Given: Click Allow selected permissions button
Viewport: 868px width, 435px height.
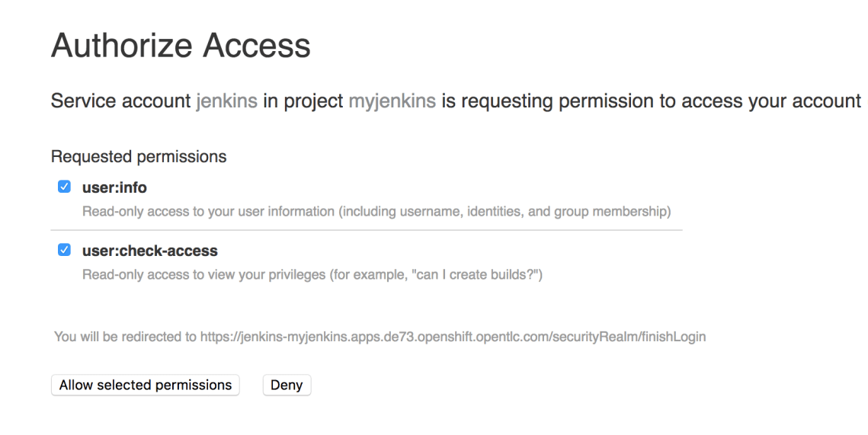Looking at the screenshot, I should [x=146, y=385].
